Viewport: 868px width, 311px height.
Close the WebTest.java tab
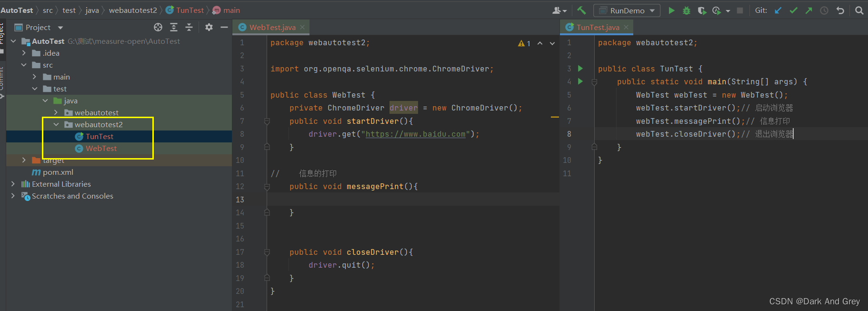[302, 27]
